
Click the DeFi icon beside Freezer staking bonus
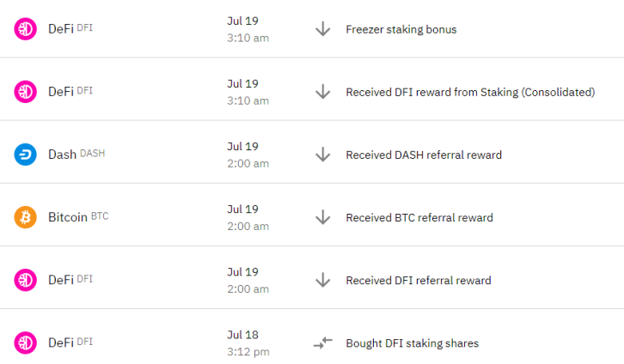coord(26,29)
